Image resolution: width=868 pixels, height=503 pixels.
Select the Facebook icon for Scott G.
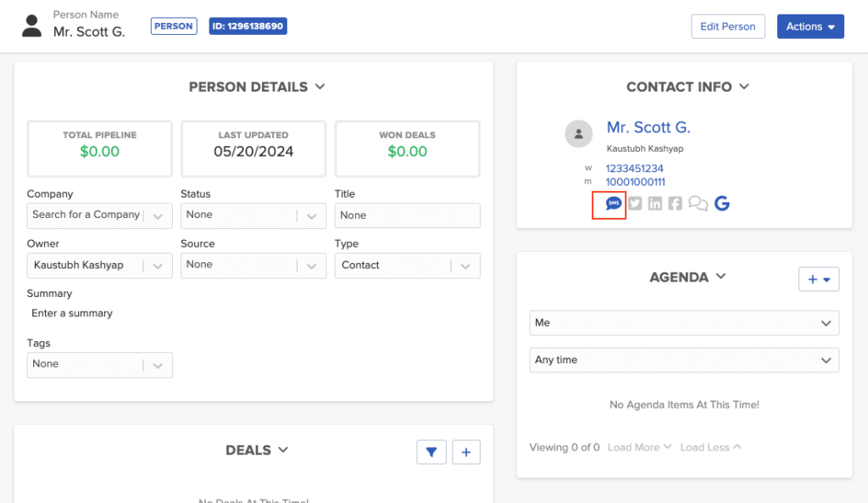tap(675, 203)
